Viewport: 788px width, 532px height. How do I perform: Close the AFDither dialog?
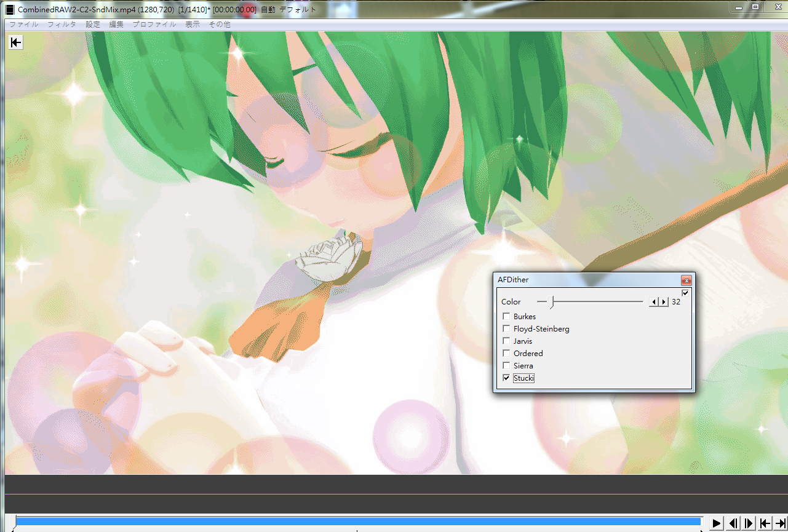(x=686, y=280)
